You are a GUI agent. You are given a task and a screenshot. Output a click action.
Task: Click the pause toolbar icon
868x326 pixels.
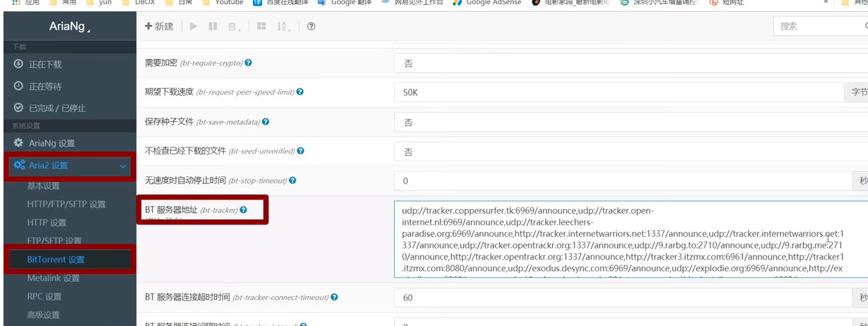[x=213, y=26]
